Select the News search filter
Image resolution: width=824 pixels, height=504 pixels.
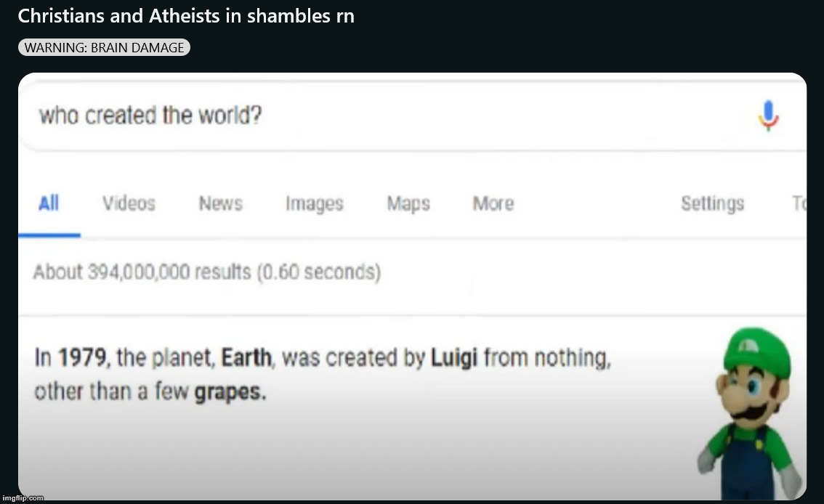(220, 204)
